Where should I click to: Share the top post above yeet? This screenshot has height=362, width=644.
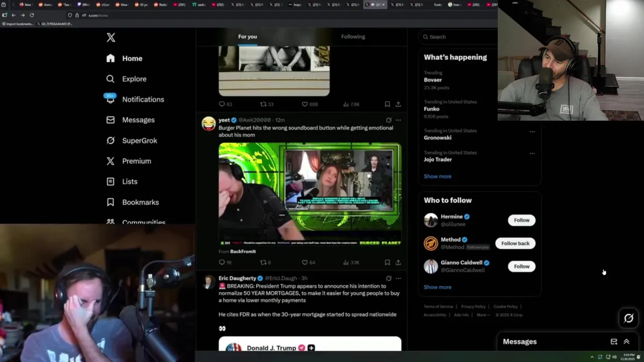(398, 104)
